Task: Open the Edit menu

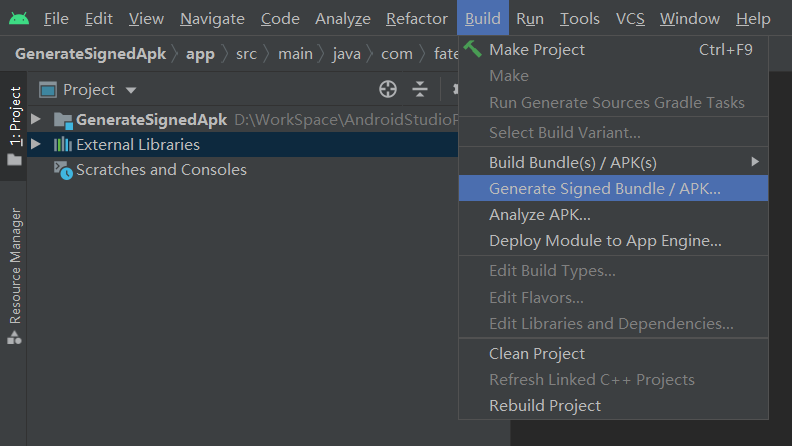Action: [98, 19]
